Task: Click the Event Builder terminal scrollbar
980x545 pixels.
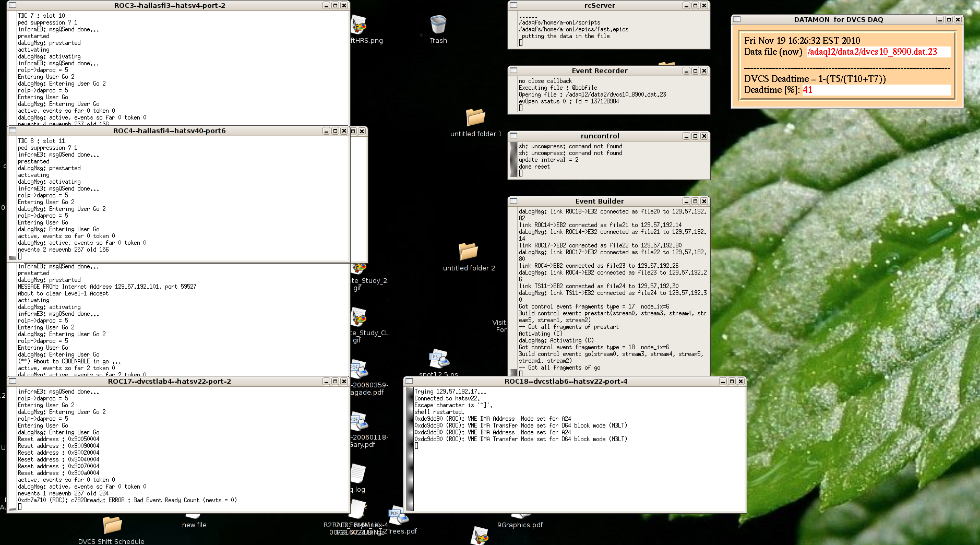Action: point(513,291)
